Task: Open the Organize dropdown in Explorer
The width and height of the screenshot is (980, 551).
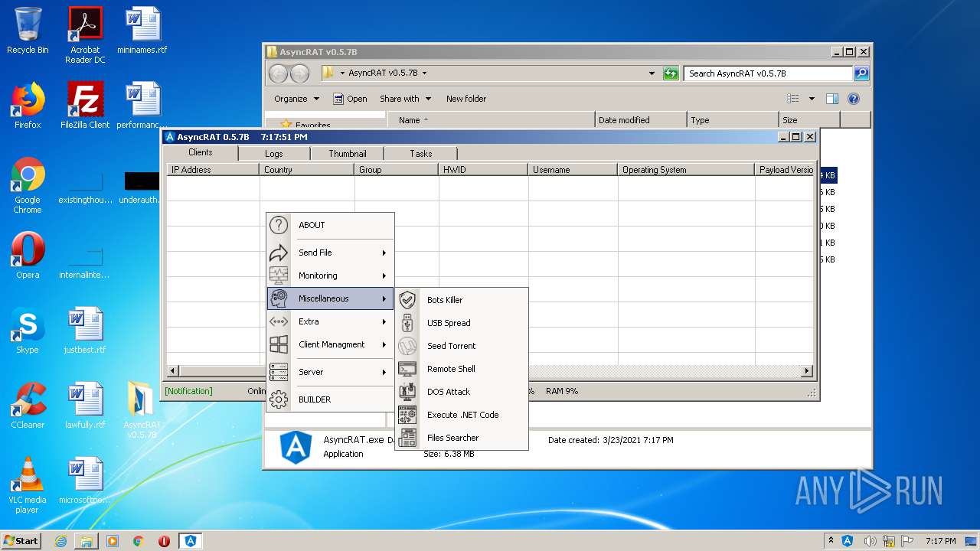Action: coord(296,99)
